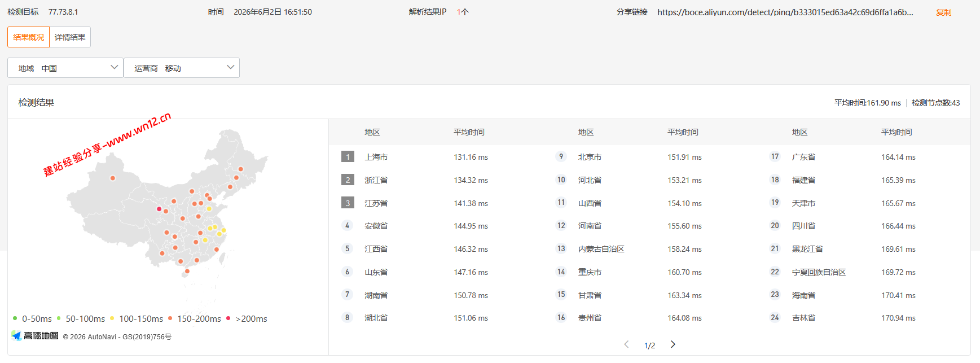Select the 宁夏回族自治区 region
The image size is (980, 363).
[819, 272]
